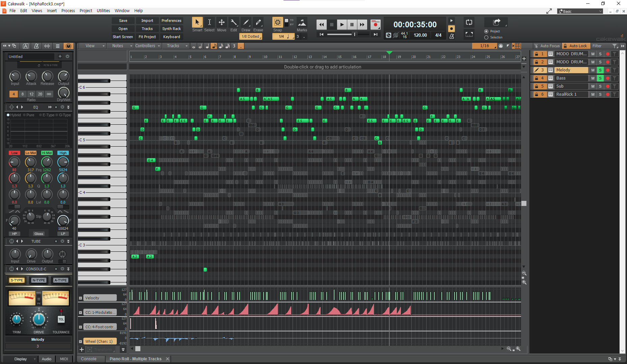627x364 pixels.
Task: Start playback with Play button
Action: (x=342, y=25)
